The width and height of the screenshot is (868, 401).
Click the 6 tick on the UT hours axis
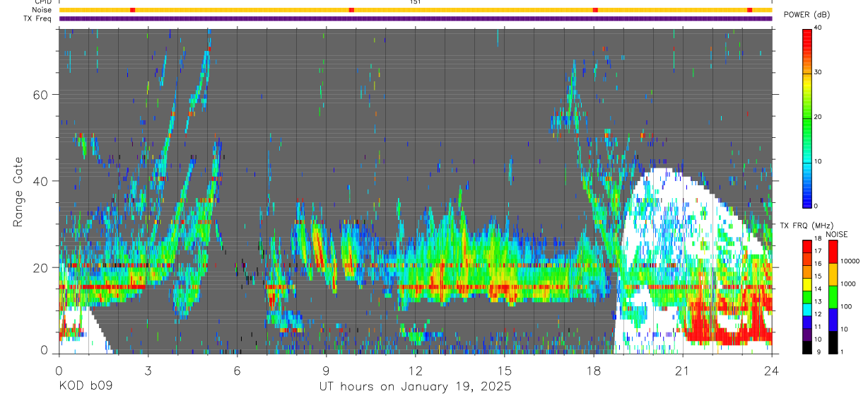[x=237, y=370]
